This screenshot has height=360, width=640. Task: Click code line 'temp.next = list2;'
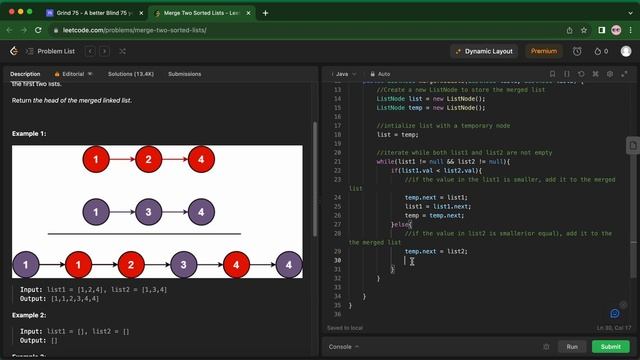(x=436, y=251)
